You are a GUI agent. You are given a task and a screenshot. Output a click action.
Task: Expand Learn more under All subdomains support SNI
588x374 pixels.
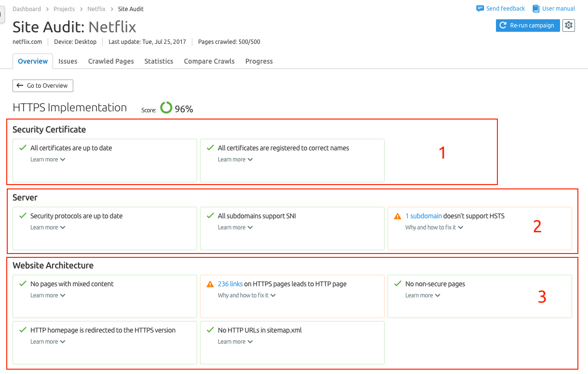pyautogui.click(x=235, y=227)
